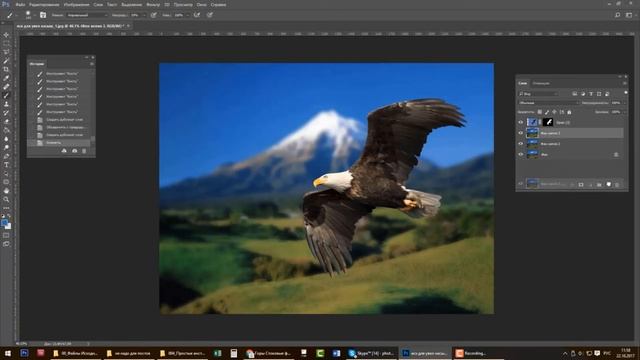Toggle layer filter switch on
The image size is (640, 360).
pyautogui.click(x=626, y=93)
